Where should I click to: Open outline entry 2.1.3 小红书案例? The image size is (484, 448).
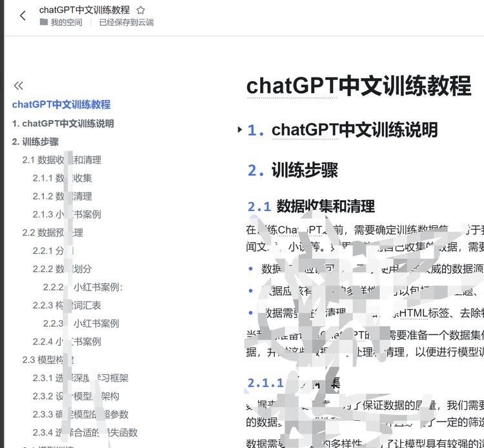click(x=67, y=214)
